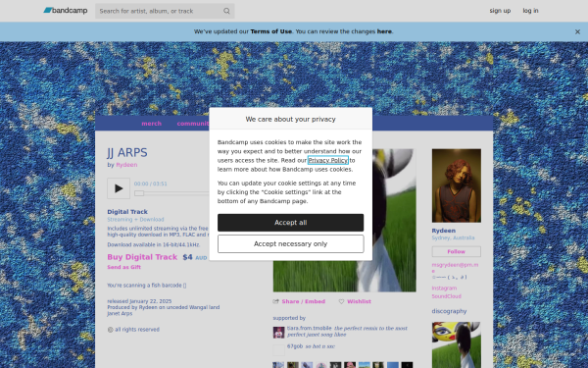Open the merch tab
The width and height of the screenshot is (588, 368).
click(151, 124)
